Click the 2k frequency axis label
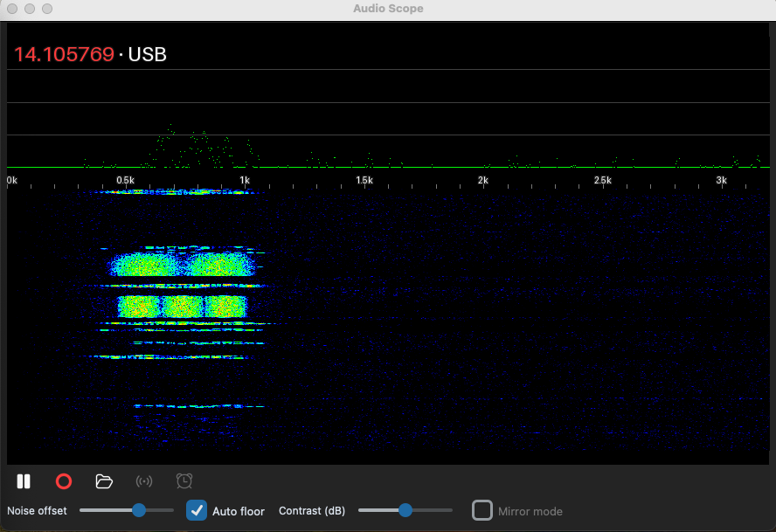Screen dimensions: 776x532 click(x=483, y=180)
